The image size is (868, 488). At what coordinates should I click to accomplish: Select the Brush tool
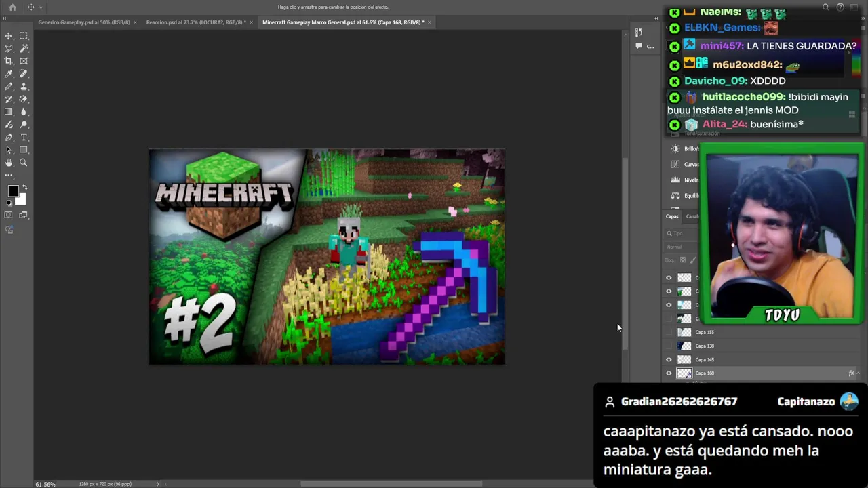[9, 87]
